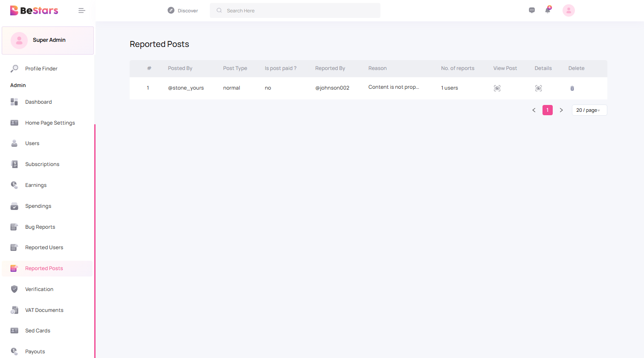Viewport: 644px width, 358px height.
Task: Open the 20 / page dropdown
Action: click(589, 110)
